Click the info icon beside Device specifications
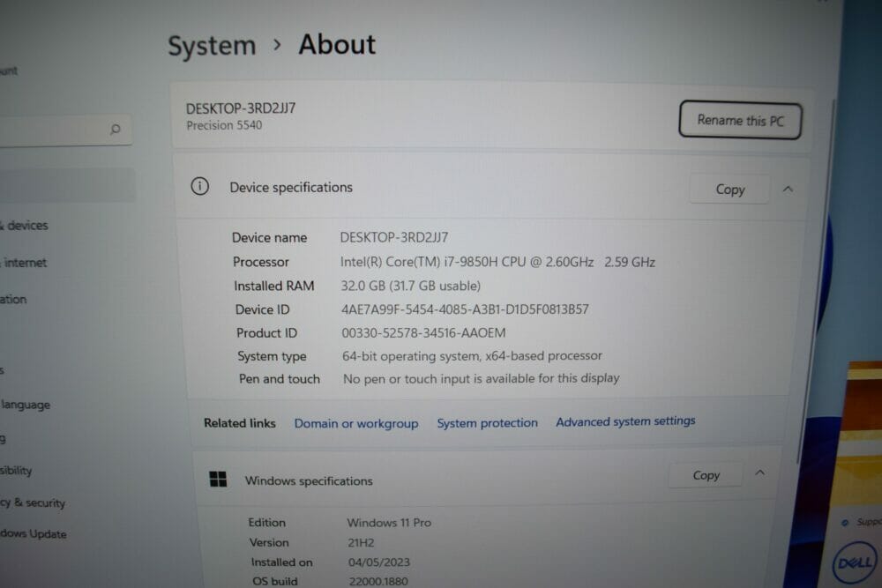The image size is (882, 588). pyautogui.click(x=199, y=186)
